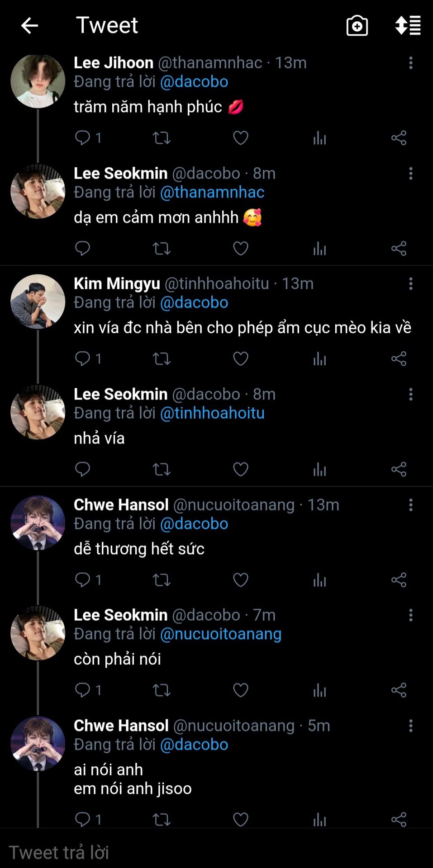The image size is (433, 868).
Task: Tap the camera add-photo icon
Action: click(x=357, y=26)
